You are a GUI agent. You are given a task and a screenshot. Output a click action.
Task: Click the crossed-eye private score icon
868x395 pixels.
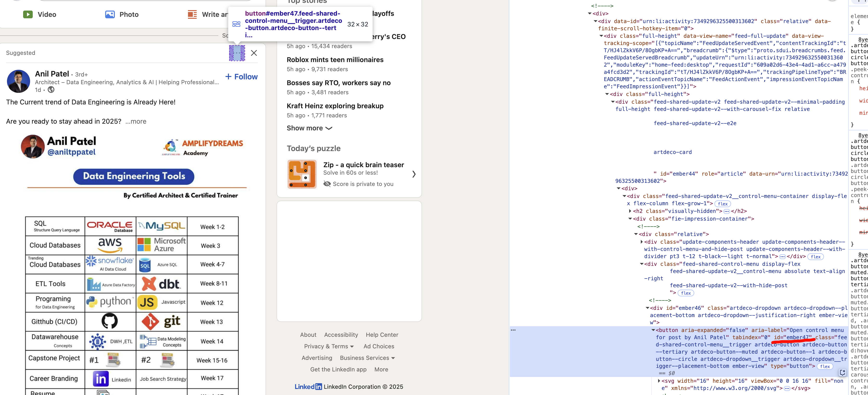click(x=327, y=184)
